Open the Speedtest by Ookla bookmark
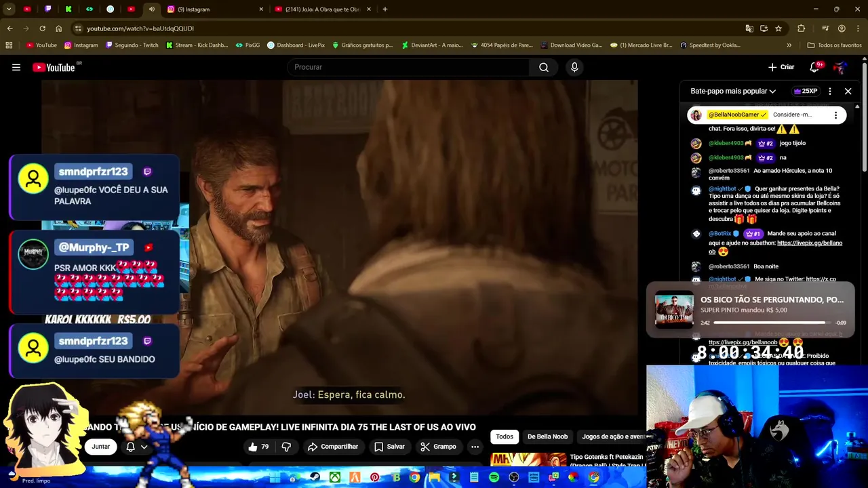 [710, 45]
